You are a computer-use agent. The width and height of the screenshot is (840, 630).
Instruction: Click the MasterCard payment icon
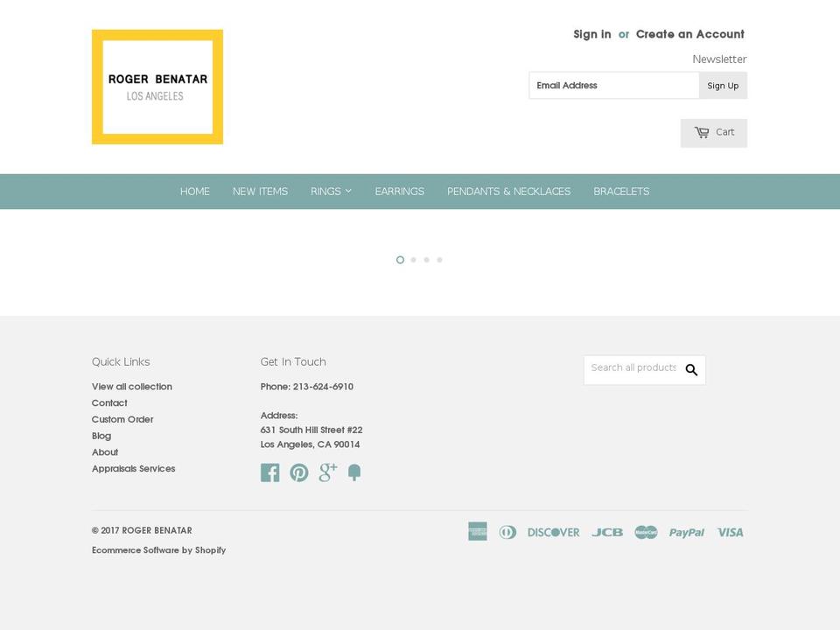[646, 532]
